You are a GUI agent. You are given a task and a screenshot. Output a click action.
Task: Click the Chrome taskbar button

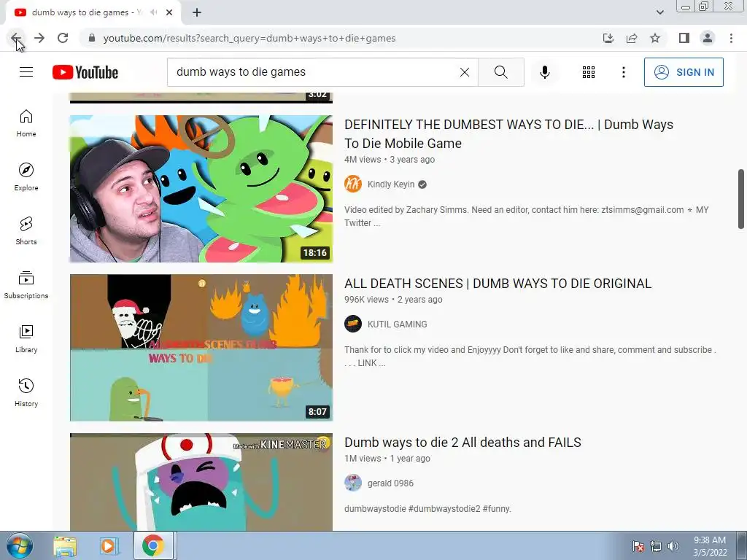tap(153, 545)
